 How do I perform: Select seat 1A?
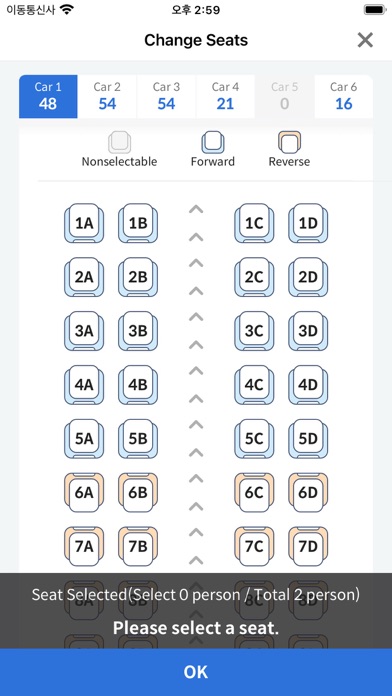(x=84, y=223)
